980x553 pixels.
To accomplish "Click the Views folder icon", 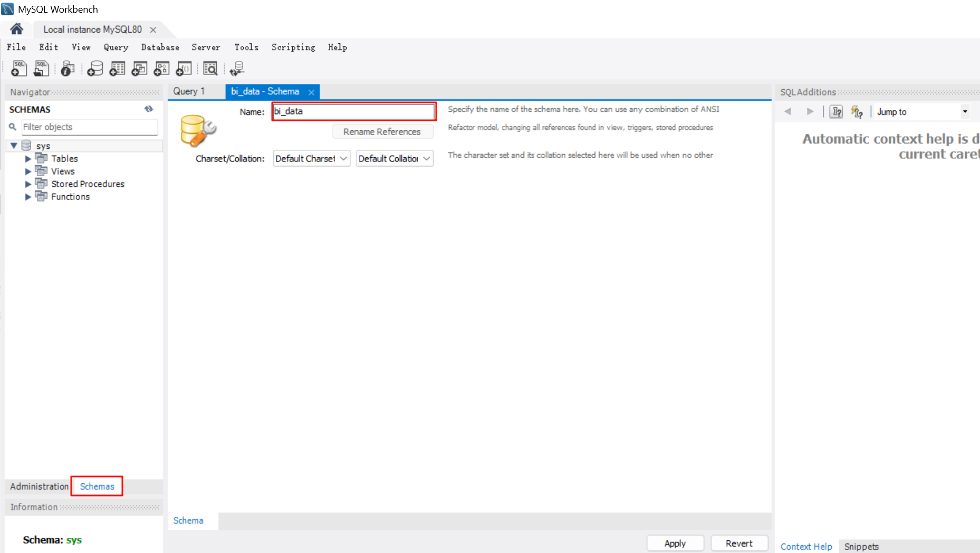I will point(41,170).
